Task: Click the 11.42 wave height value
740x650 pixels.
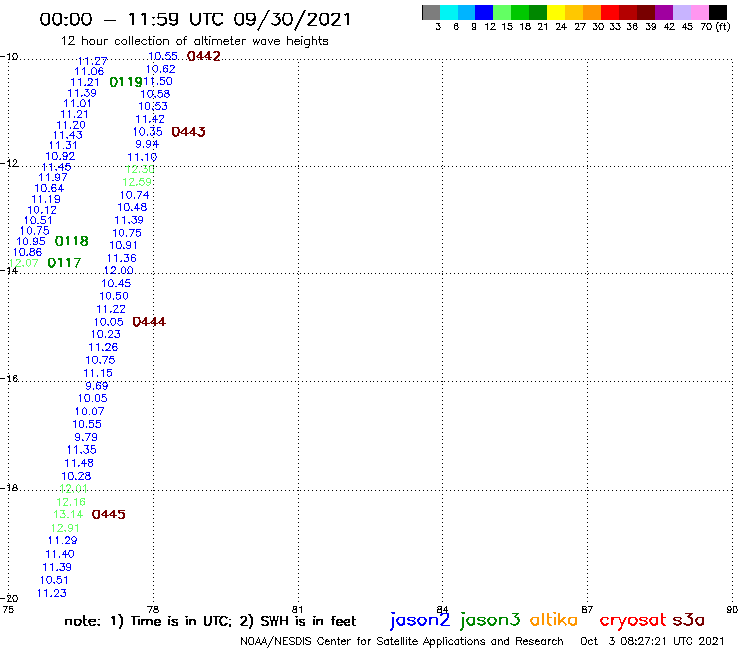Action: point(150,119)
